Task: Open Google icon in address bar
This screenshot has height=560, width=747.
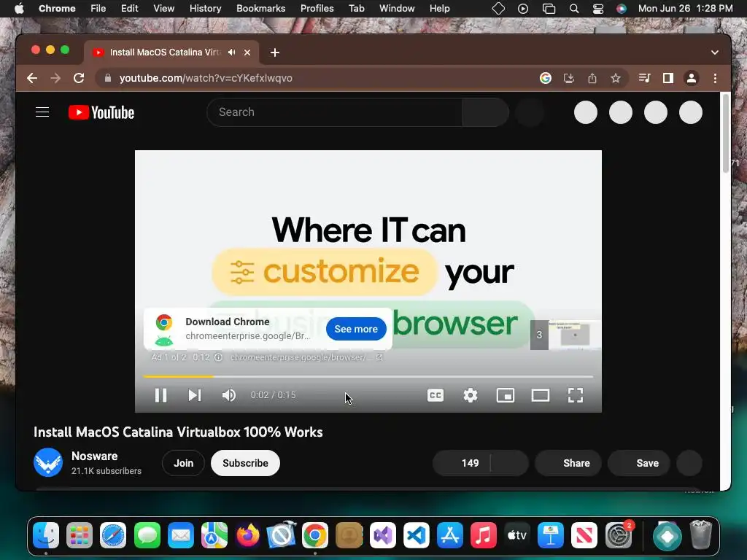Action: [x=546, y=78]
